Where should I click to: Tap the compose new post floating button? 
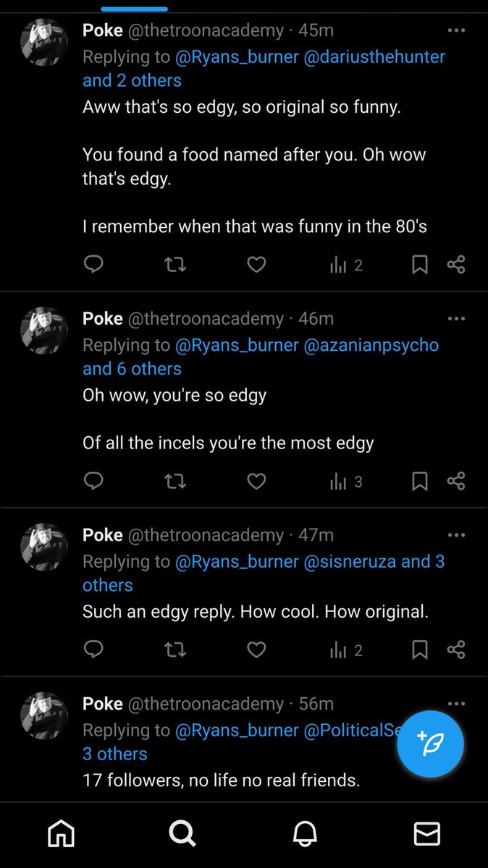click(x=430, y=744)
